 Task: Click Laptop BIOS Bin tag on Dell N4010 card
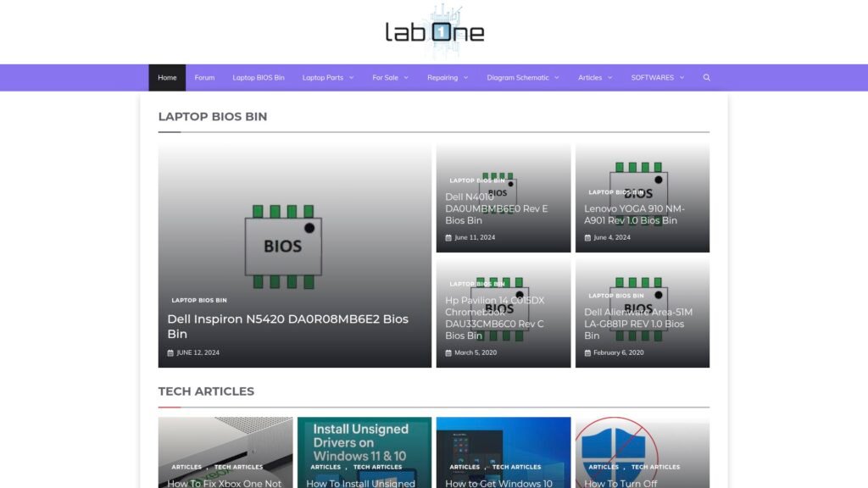tap(477, 180)
